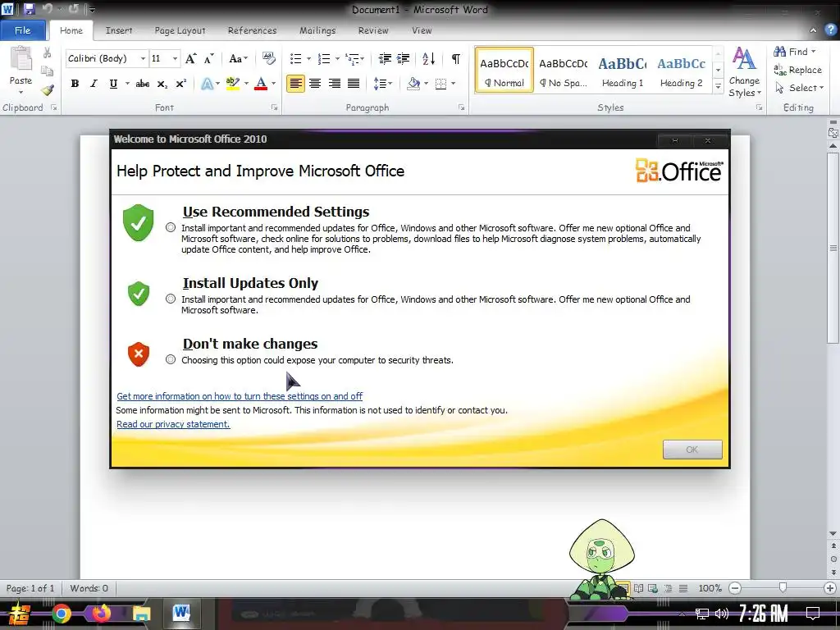This screenshot has width=840, height=630.
Task: Open Firefox from taskbar
Action: [102, 614]
